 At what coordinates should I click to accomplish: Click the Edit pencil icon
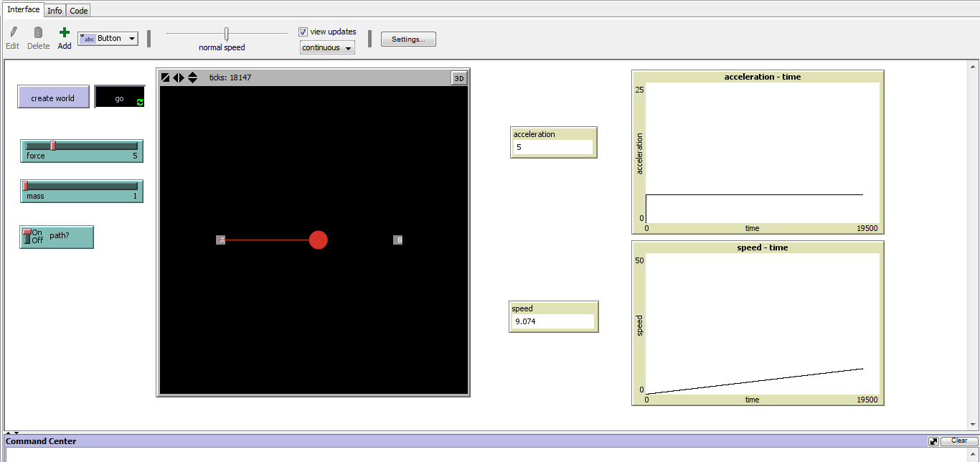tap(13, 33)
